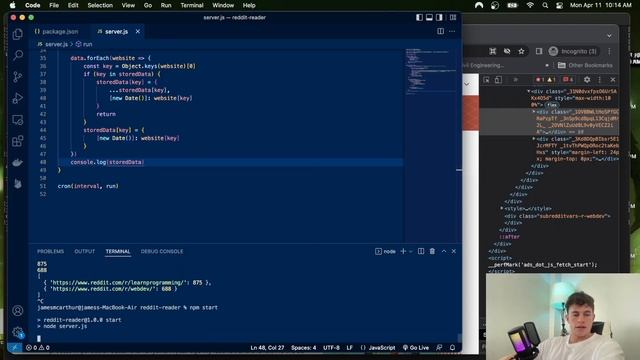The height and width of the screenshot is (360, 640).
Task: Toggle DevTools inspect element mode
Action: 487,80
